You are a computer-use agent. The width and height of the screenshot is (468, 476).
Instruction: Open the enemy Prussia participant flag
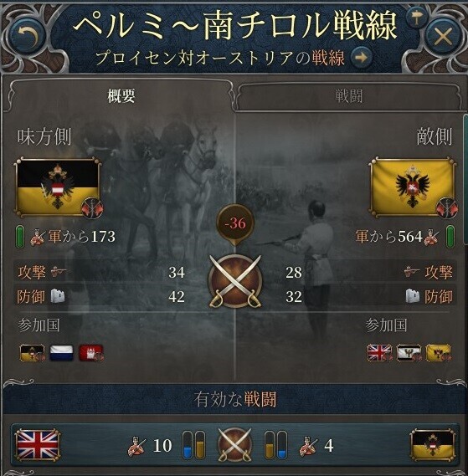coord(409,353)
